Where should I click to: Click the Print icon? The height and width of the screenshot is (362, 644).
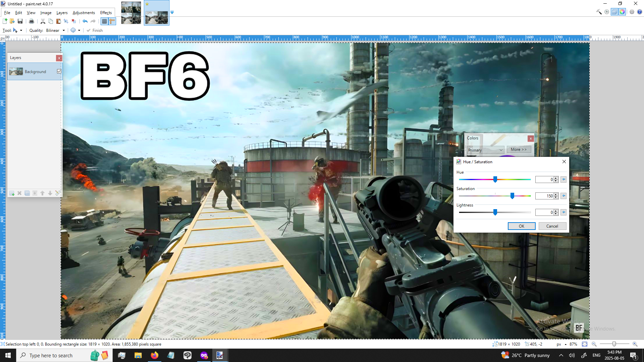point(32,21)
